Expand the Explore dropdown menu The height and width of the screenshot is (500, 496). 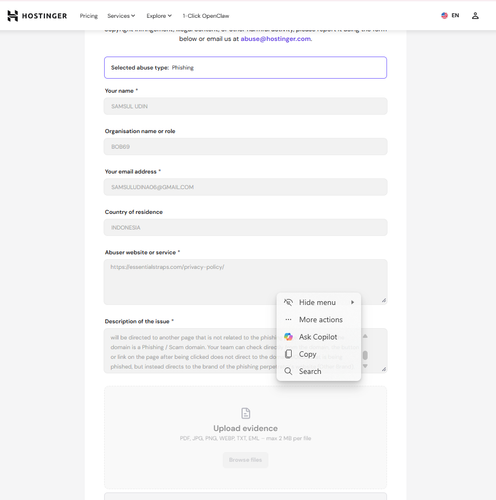(159, 16)
